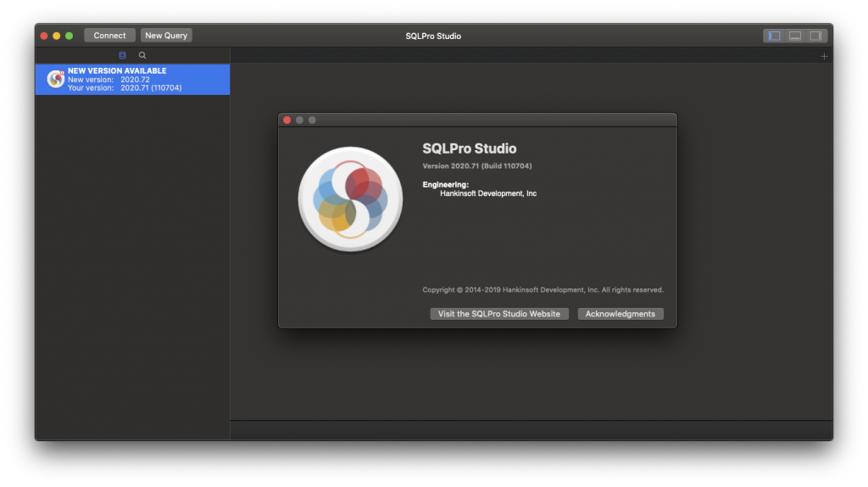Click the main window title SQLPro Studio
The width and height of the screenshot is (868, 487).
pyautogui.click(x=433, y=36)
